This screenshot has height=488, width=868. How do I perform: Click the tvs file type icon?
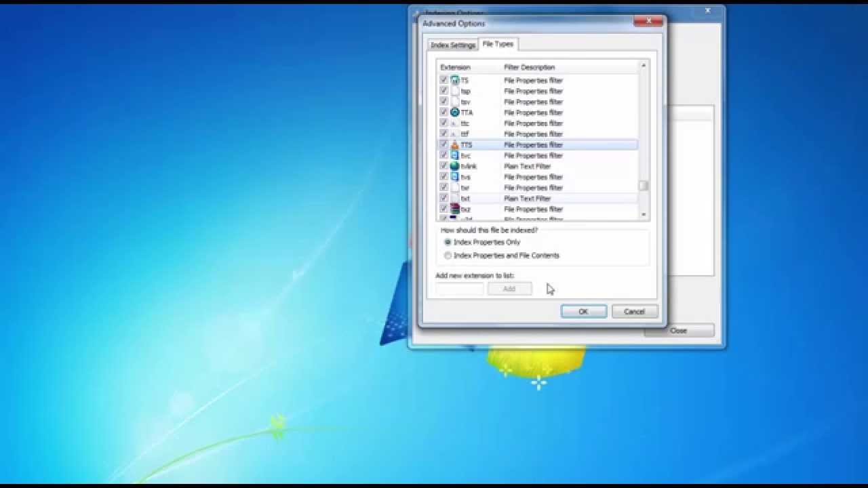click(x=454, y=177)
